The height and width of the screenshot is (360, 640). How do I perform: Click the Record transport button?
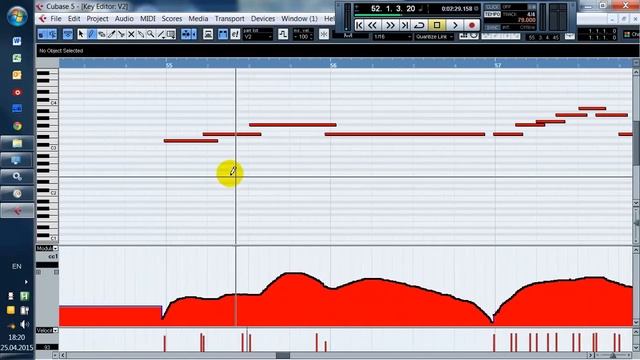(x=472, y=25)
